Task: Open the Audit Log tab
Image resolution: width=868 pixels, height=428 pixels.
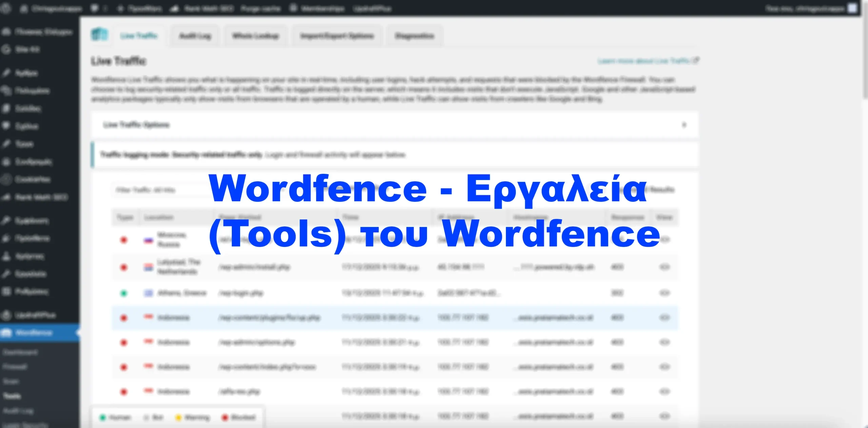Action: pos(195,36)
